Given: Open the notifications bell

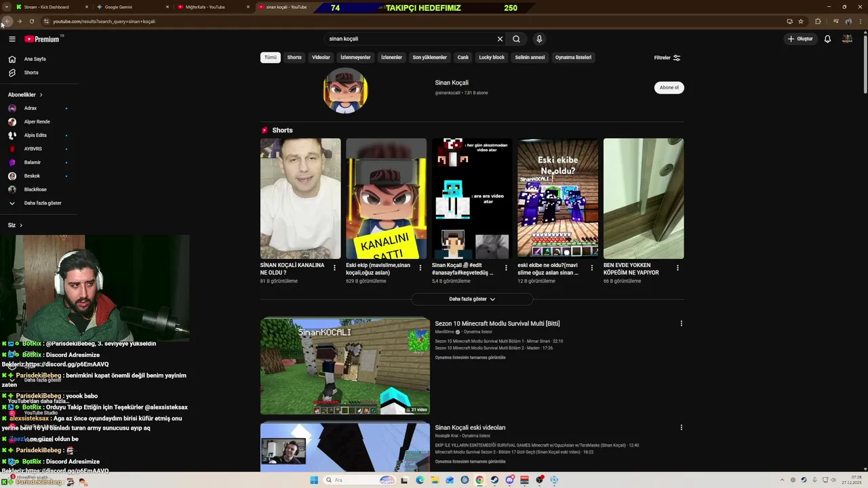Looking at the screenshot, I should click(827, 39).
